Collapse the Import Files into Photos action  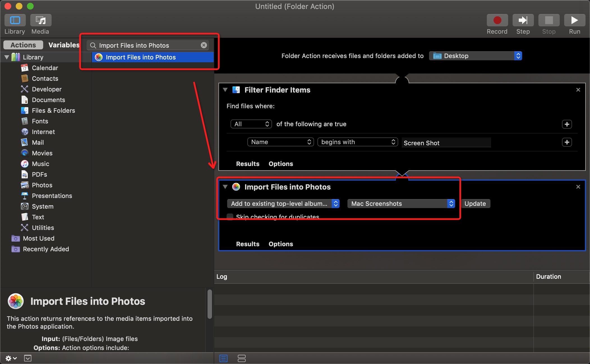(x=225, y=187)
